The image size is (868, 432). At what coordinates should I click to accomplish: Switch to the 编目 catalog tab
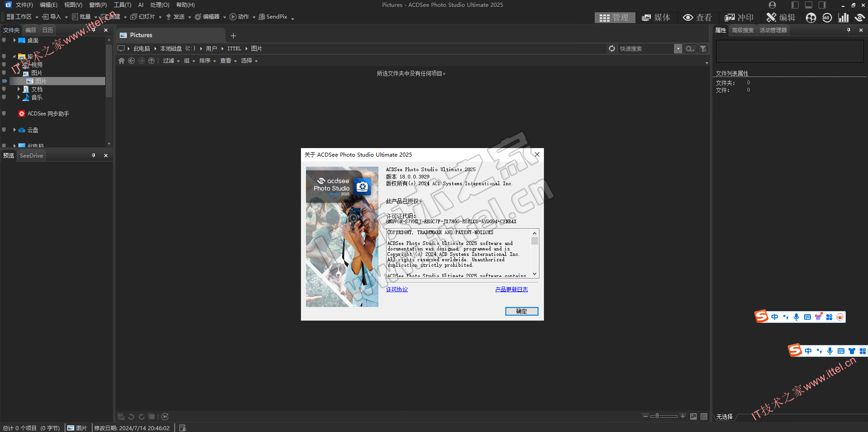point(30,30)
